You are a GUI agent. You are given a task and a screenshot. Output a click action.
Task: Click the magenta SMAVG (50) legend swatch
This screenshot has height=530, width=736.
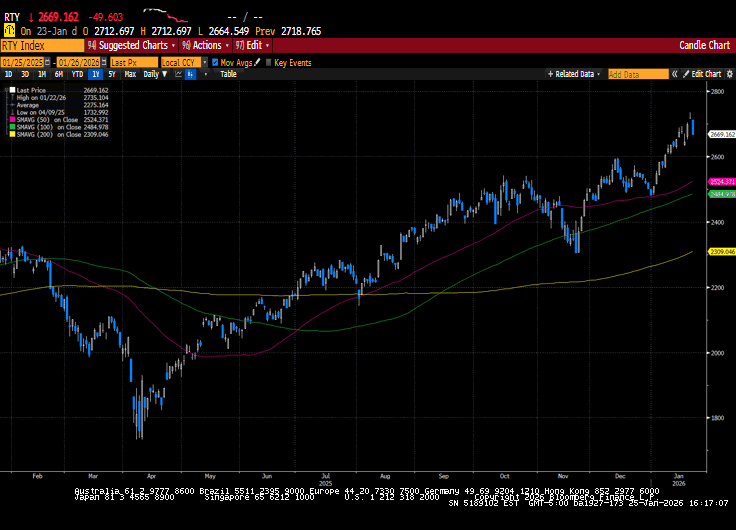click(12, 120)
